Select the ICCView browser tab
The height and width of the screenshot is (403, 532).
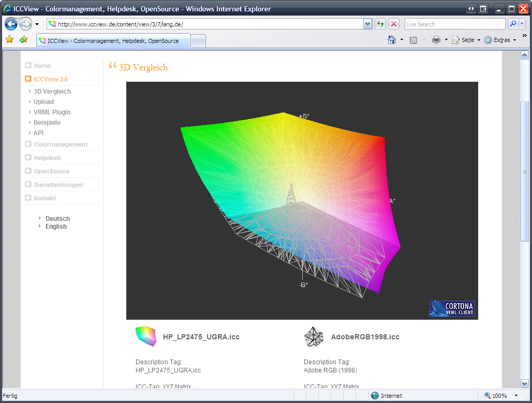pyautogui.click(x=113, y=41)
